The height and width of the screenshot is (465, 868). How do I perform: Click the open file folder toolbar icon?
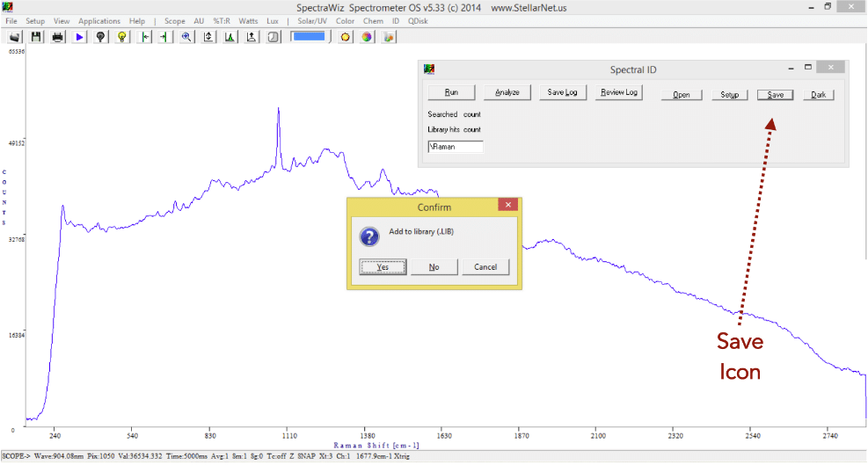(15, 37)
